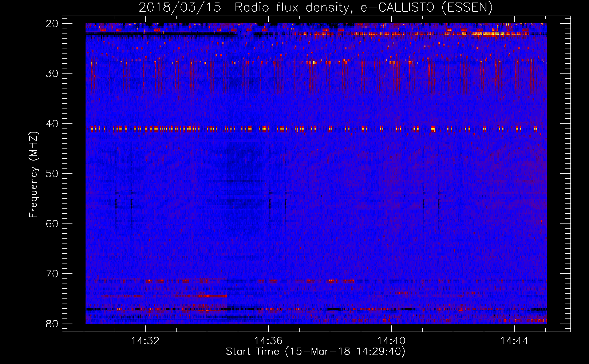Click the frequency tick label 40

point(52,124)
